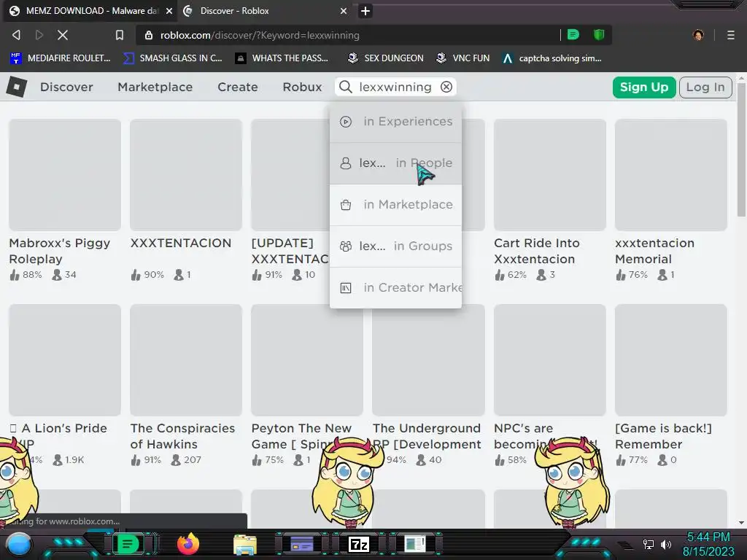Clear the search field with the X icon
Viewport: 747px width, 560px height.
446,87
